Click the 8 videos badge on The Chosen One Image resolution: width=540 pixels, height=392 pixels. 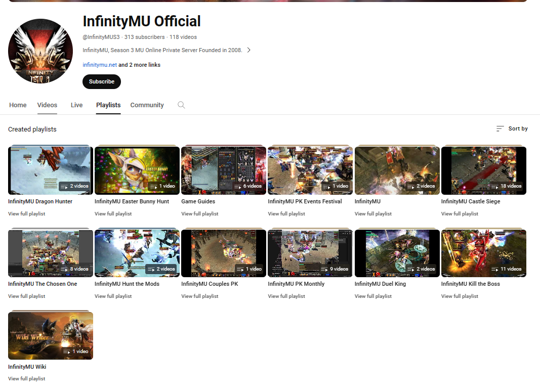tap(74, 269)
